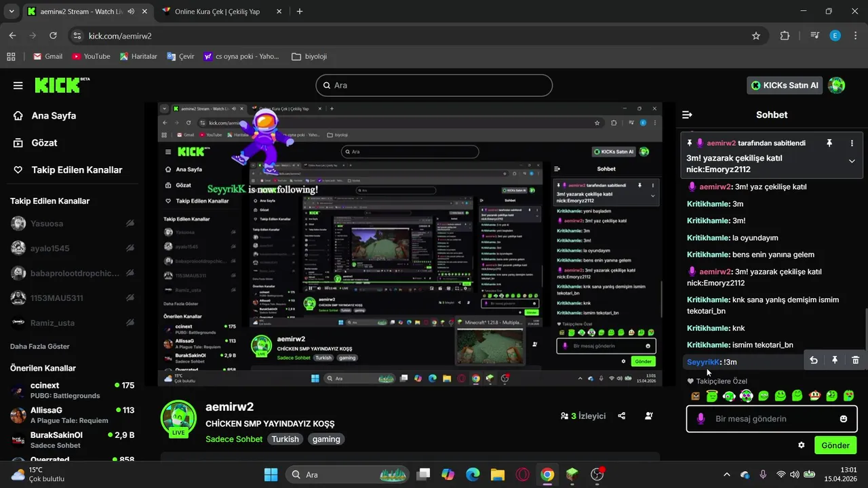Click the live stream video player
868x488 pixels.
tap(410, 245)
